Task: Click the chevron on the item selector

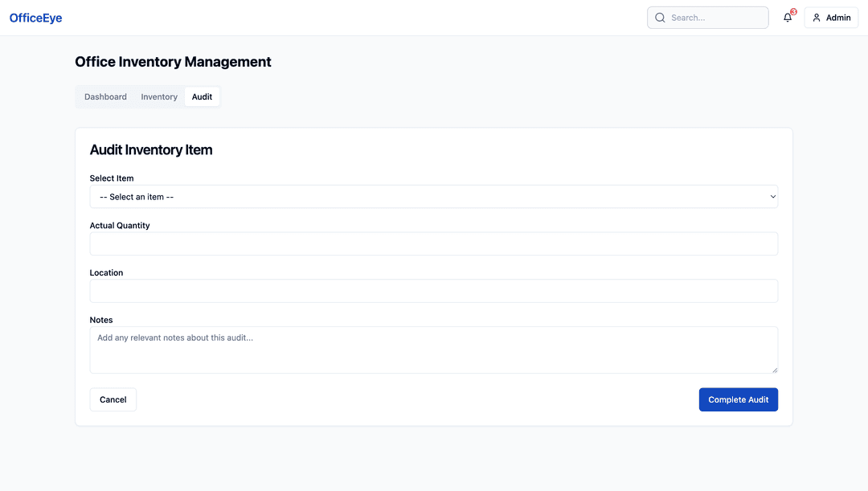Action: click(x=772, y=196)
